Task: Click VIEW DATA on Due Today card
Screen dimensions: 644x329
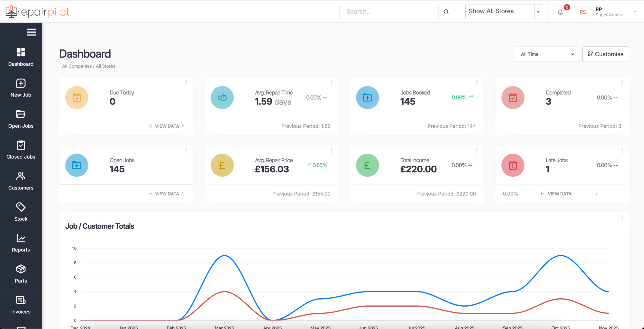Action: pyautogui.click(x=167, y=126)
